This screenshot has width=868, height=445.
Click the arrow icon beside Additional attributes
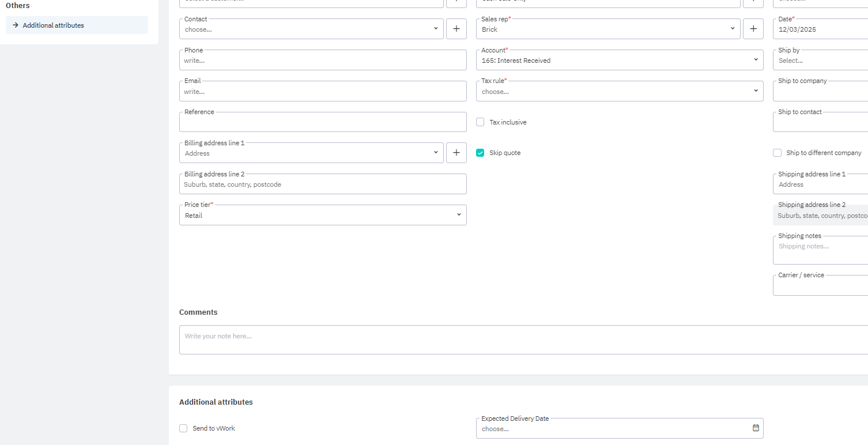pyautogui.click(x=16, y=25)
